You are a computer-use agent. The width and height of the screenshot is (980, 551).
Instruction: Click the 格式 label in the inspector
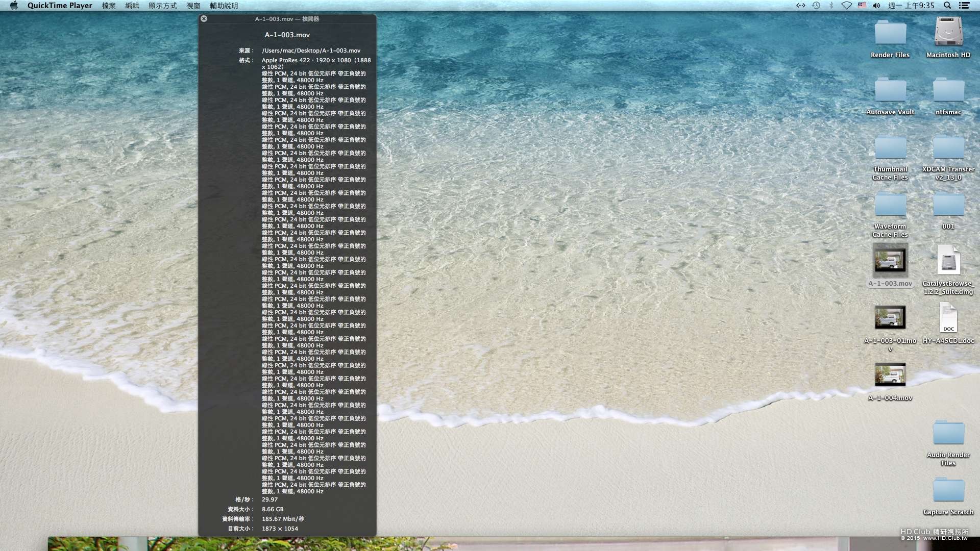coord(246,60)
